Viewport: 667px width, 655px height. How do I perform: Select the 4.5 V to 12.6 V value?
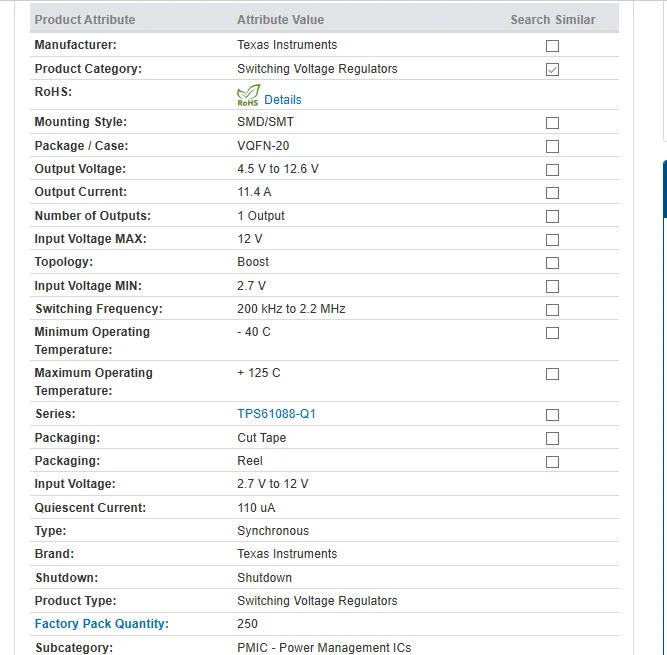278,169
